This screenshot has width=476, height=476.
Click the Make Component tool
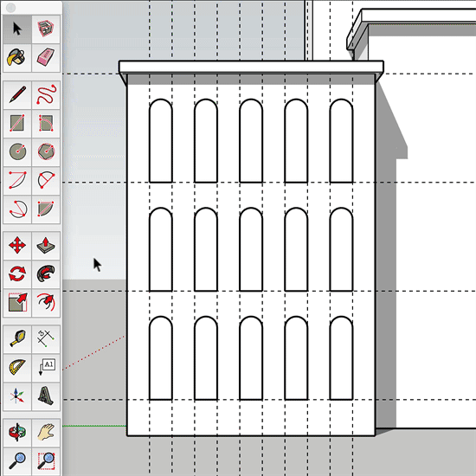(x=46, y=29)
